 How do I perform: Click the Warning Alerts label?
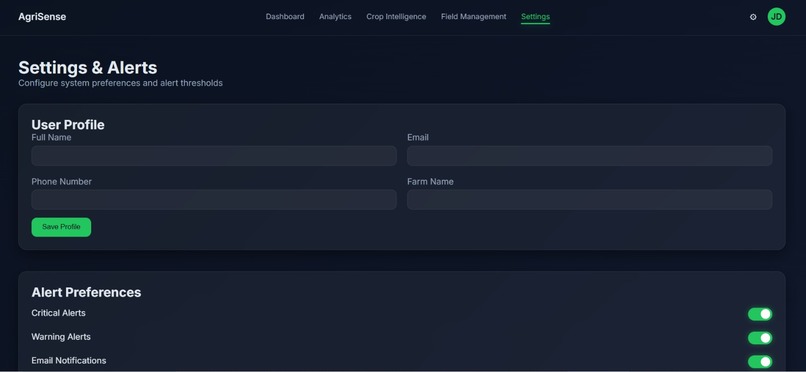click(61, 337)
